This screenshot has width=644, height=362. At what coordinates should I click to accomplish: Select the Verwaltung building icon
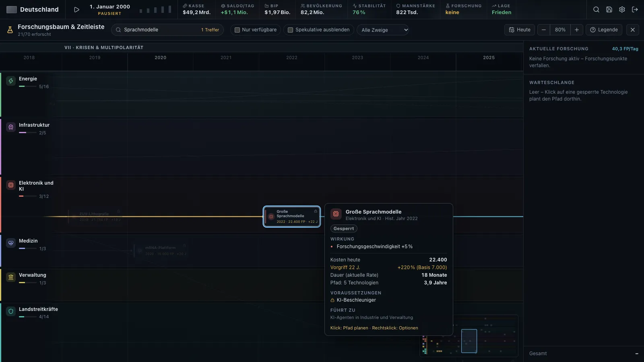click(x=11, y=277)
